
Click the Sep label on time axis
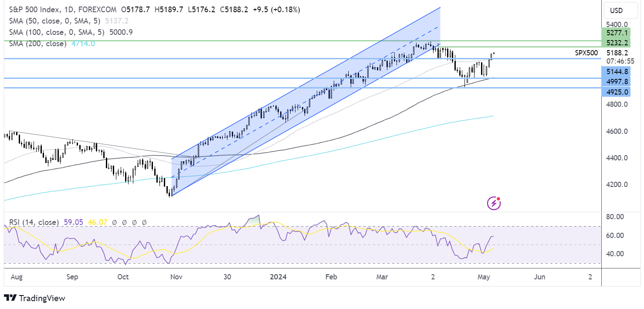click(72, 277)
